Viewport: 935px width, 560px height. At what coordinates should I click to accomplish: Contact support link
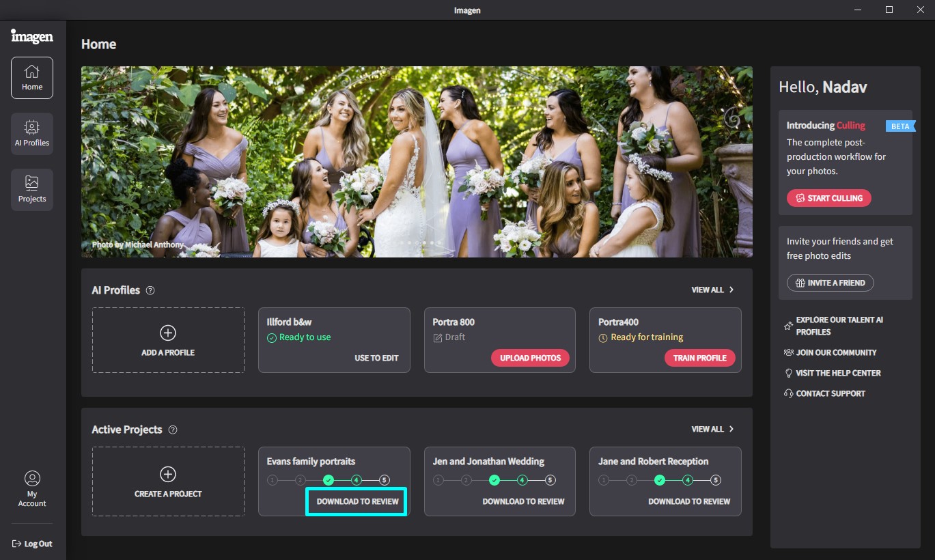pos(824,393)
